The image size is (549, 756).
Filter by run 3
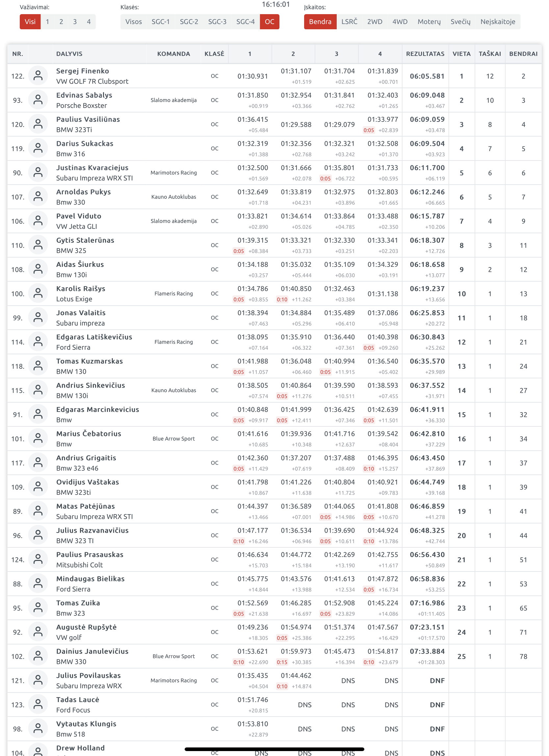pyautogui.click(x=75, y=22)
